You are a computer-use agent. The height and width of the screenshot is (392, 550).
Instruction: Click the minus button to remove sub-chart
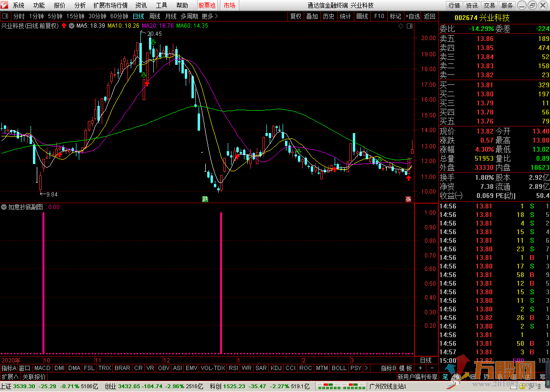[432, 368]
